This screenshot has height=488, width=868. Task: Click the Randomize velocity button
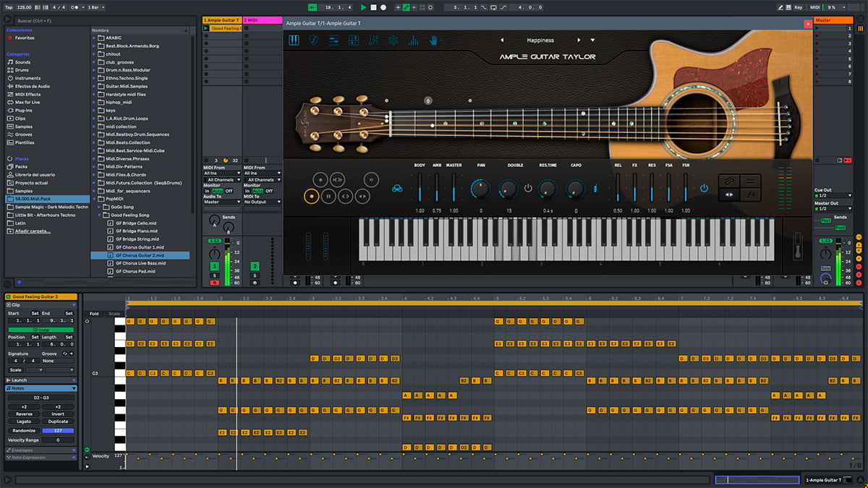(23, 430)
